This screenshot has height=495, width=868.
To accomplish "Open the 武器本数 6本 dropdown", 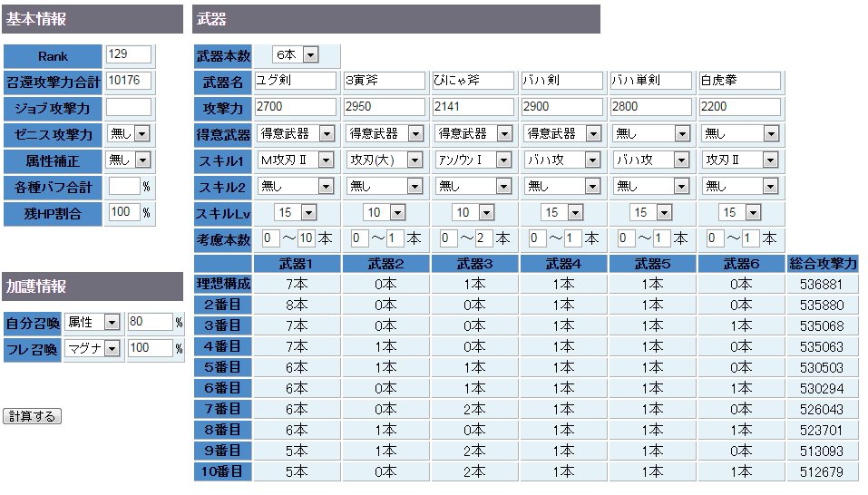I will [295, 54].
